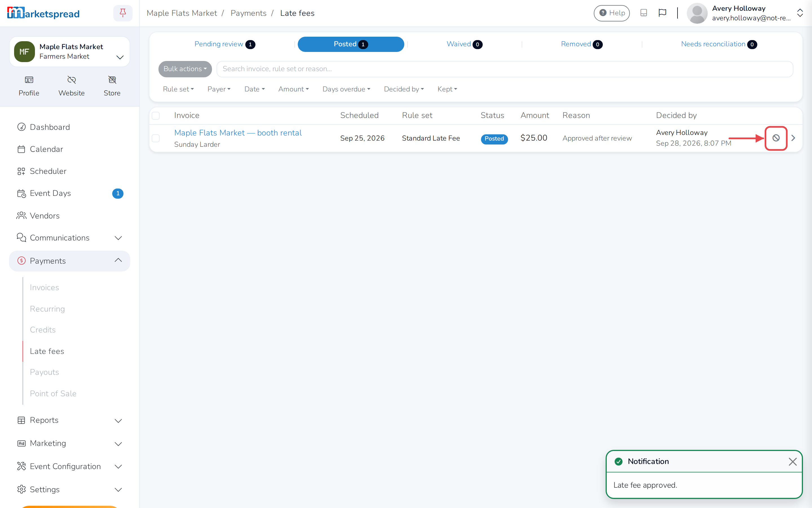The width and height of the screenshot is (812, 508).
Task: Open row details chevron for Sunday Larder
Action: point(793,138)
